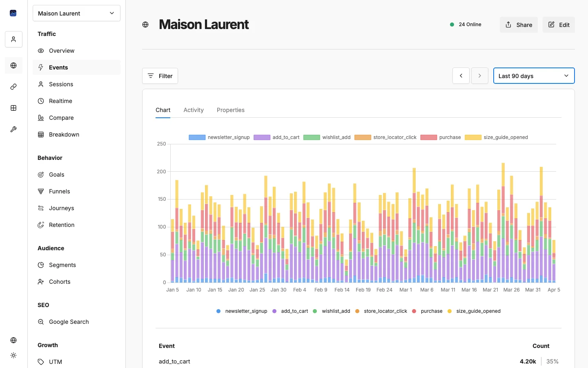The image size is (588, 368).
Task: Open Journeys in the sidebar
Action: (77, 208)
